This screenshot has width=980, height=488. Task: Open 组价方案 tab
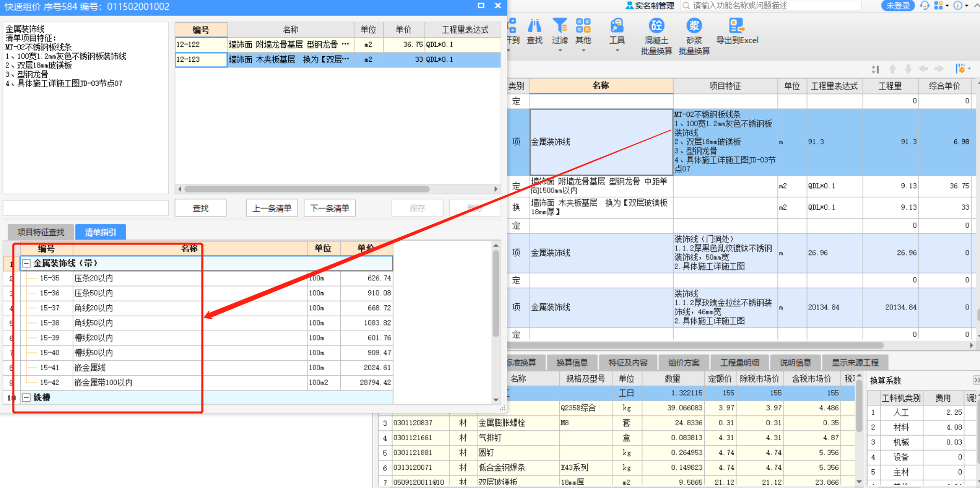tap(684, 362)
